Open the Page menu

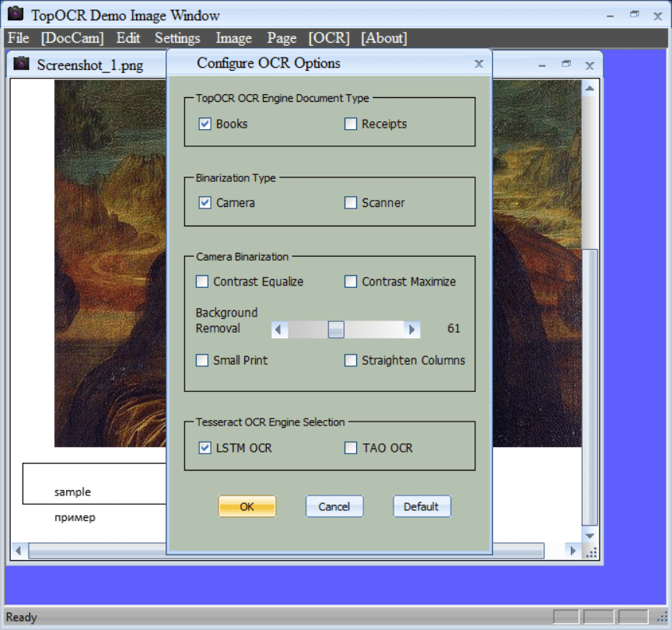click(282, 38)
